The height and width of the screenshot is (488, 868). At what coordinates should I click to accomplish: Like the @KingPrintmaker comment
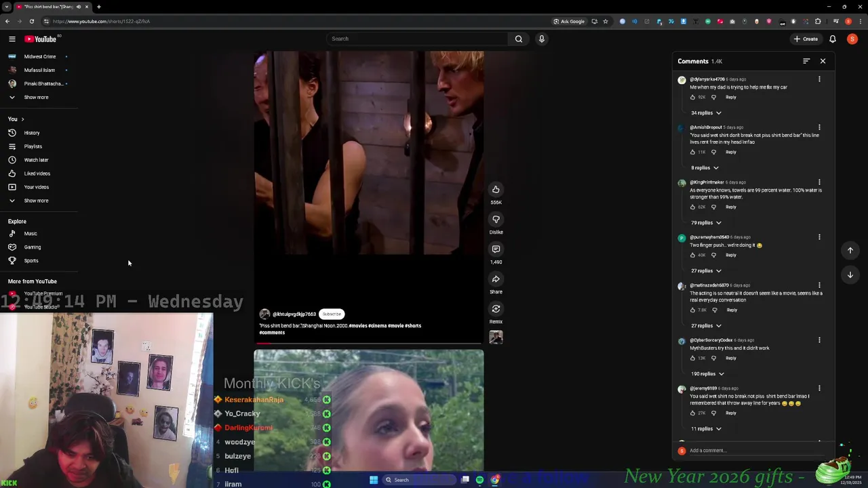click(x=692, y=207)
